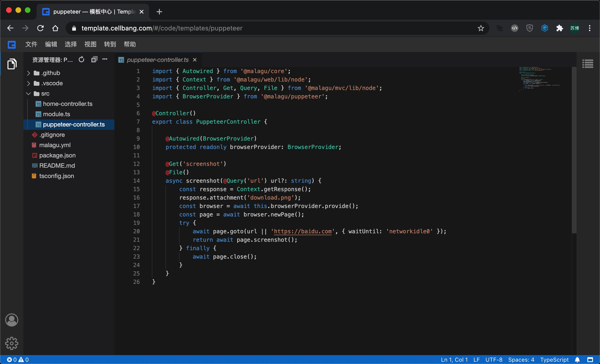The image size is (600, 364).
Task: Open README.md file
Action: [x=69, y=166]
